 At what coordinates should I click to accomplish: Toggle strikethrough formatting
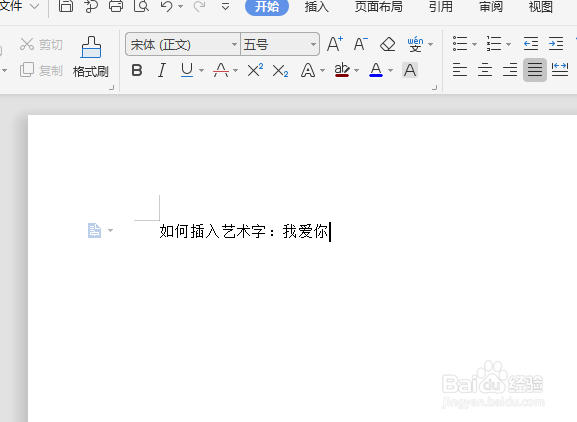coord(221,70)
